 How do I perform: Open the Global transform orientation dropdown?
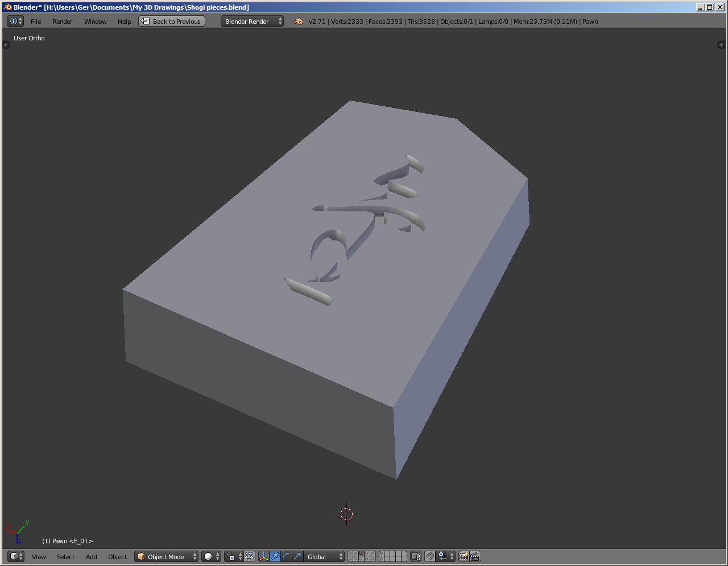(x=324, y=556)
